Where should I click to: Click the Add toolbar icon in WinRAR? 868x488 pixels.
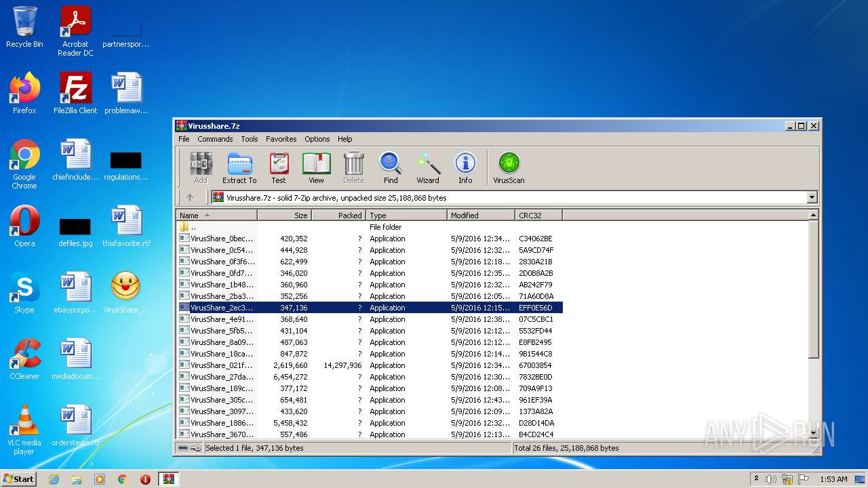[201, 167]
